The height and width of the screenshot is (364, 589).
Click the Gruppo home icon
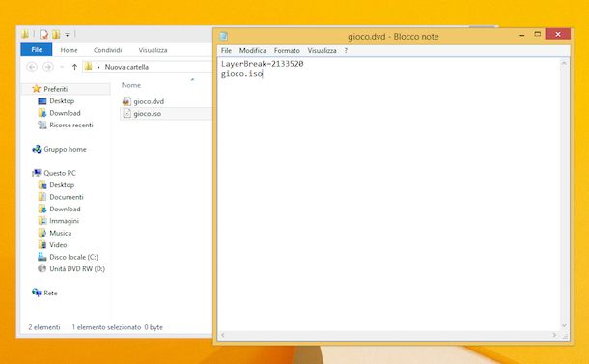[x=37, y=149]
